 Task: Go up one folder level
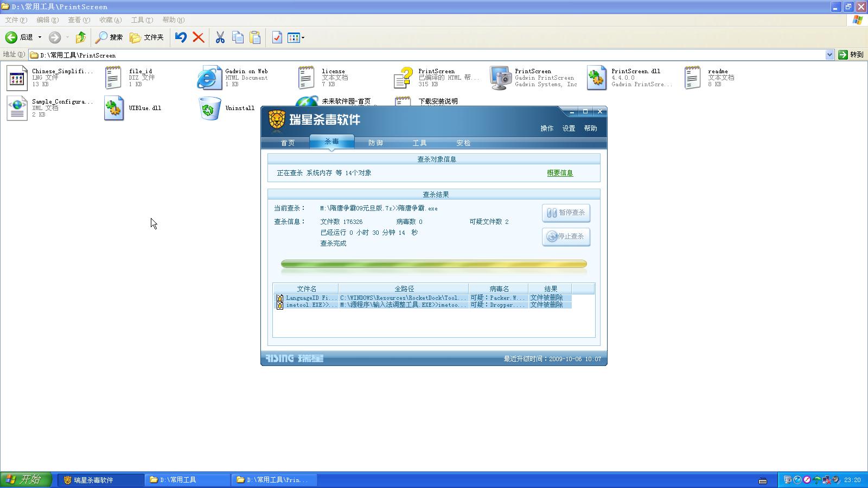(80, 37)
